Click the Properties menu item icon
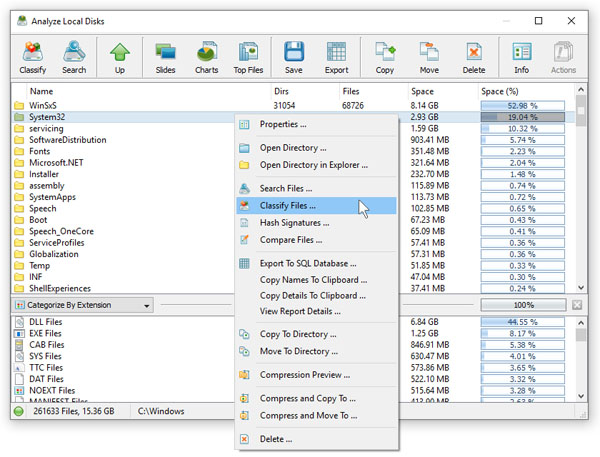 [244, 124]
